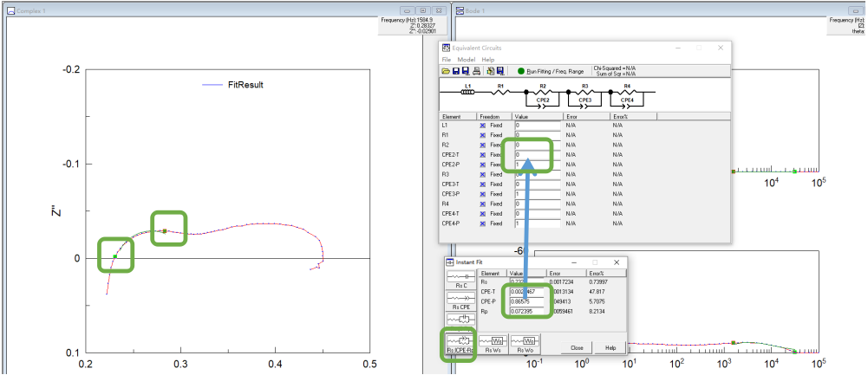This screenshot has width=868, height=375.
Task: Click the green Run Fitting circle icon
Action: (521, 71)
